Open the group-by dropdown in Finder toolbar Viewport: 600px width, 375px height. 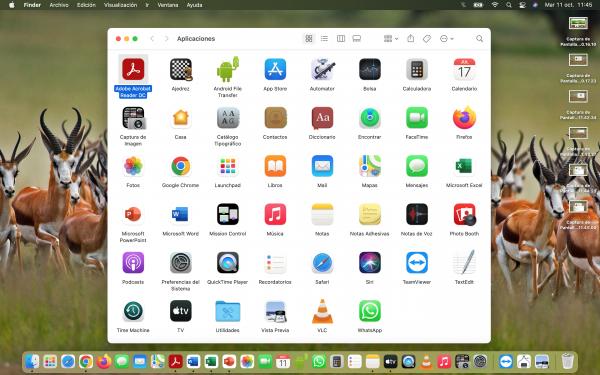point(391,39)
